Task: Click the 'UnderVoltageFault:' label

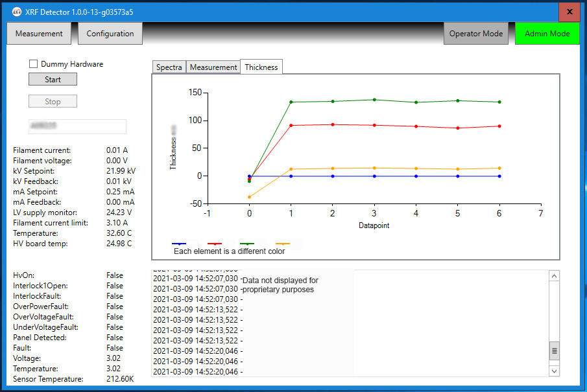Action: point(45,327)
